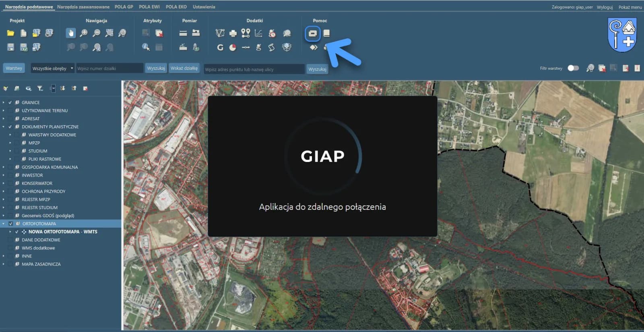Focus the Wpisz numer działki field
Image resolution: width=644 pixels, height=332 pixels.
point(110,68)
